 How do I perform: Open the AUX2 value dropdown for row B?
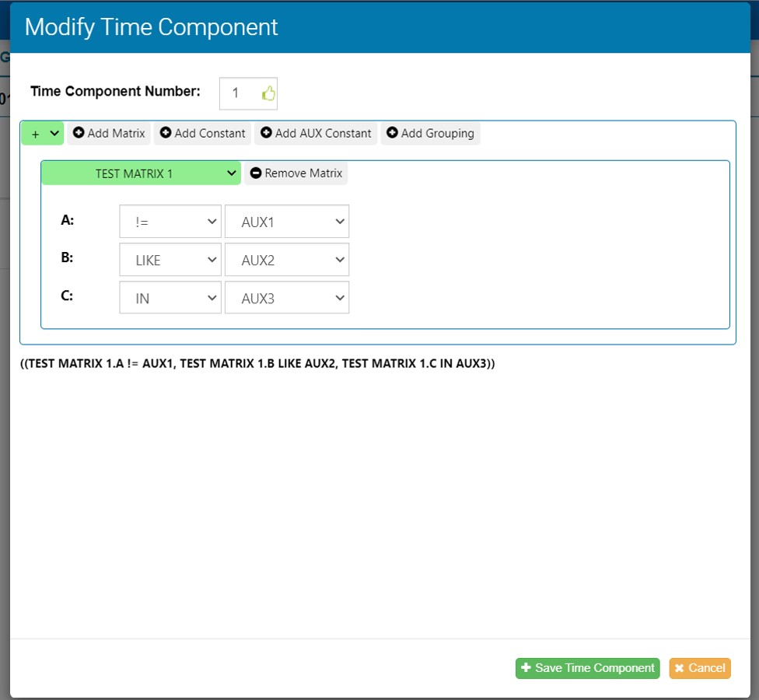(x=286, y=259)
